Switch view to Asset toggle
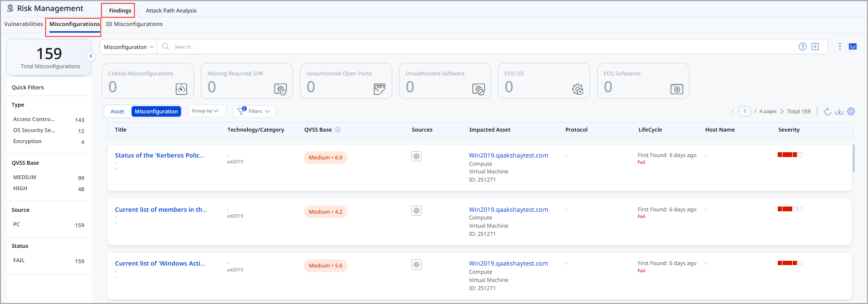 (118, 111)
